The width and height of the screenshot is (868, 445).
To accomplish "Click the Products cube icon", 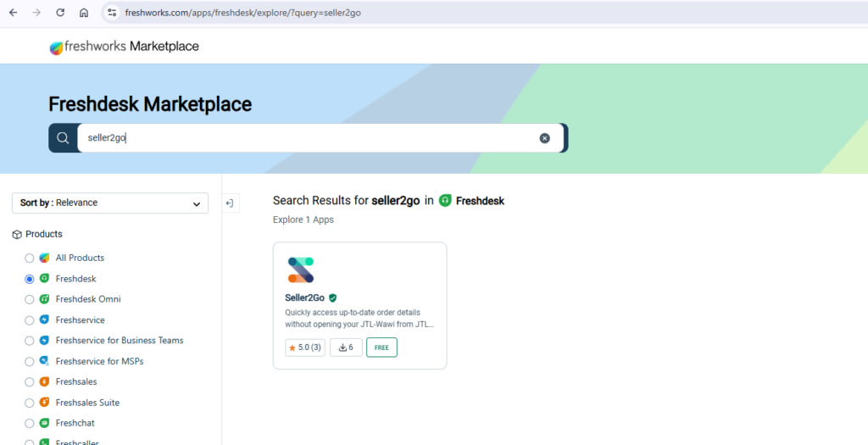I will pyautogui.click(x=17, y=235).
